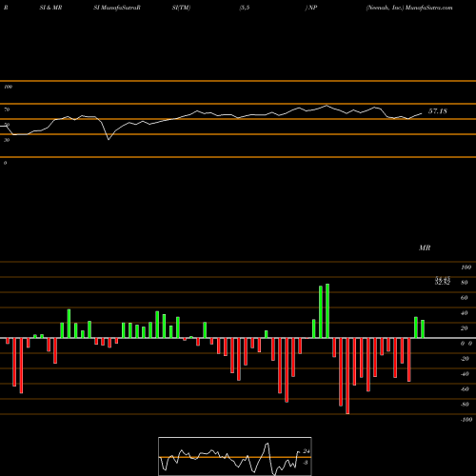
Task: Click the -3 label in mini chart
Action: coord(306,463)
